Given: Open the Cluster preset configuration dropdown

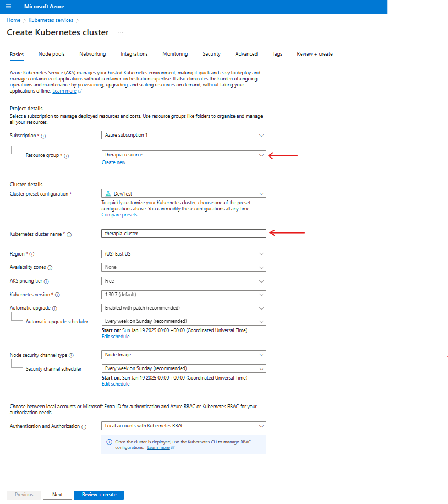Looking at the screenshot, I should pos(184,193).
